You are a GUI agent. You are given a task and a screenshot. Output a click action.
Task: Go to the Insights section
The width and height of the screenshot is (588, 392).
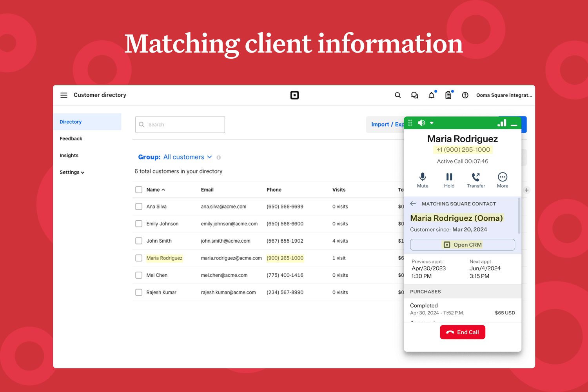[69, 156]
